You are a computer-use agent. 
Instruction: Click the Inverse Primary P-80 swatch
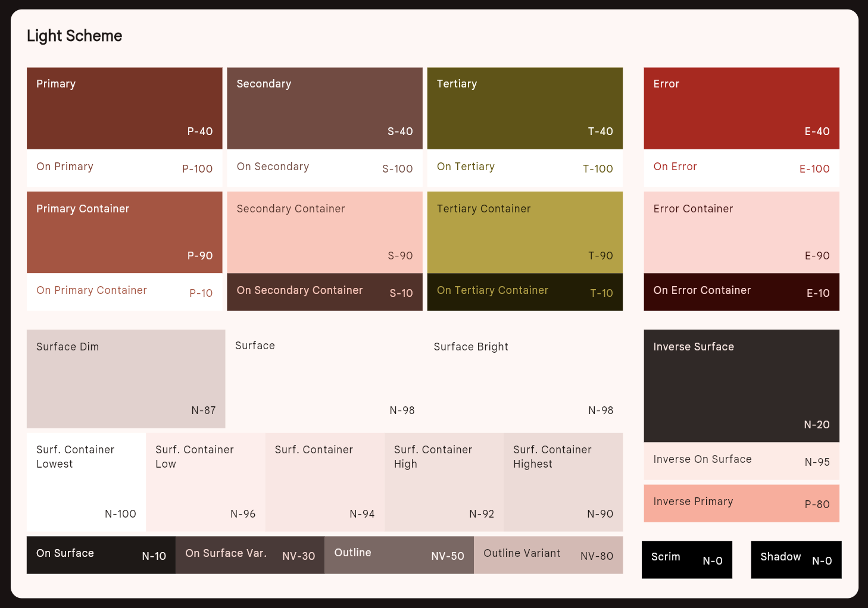click(x=741, y=503)
